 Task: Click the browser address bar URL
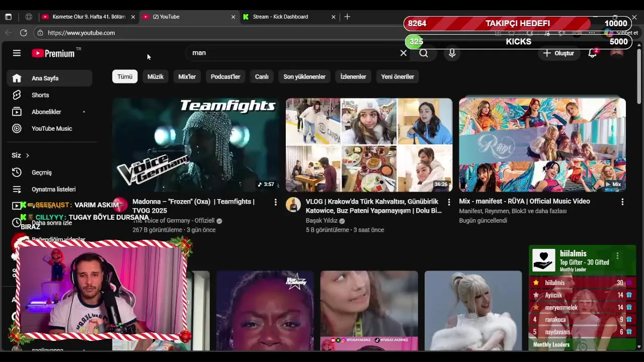82,33
